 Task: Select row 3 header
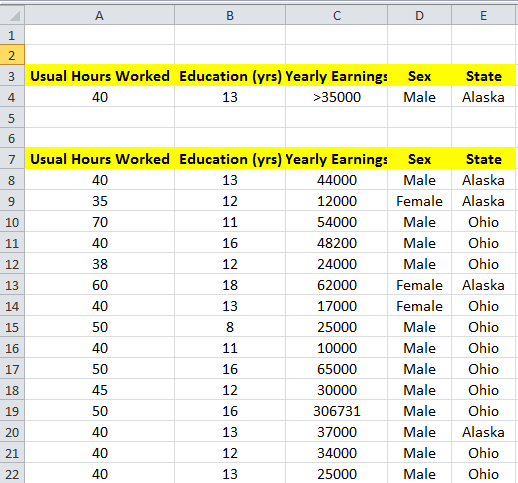coord(12,76)
